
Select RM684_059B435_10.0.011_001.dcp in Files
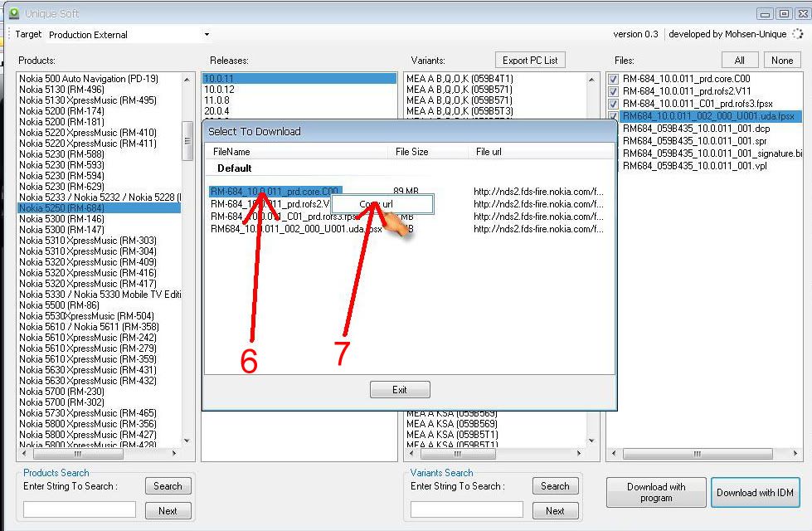[696, 129]
